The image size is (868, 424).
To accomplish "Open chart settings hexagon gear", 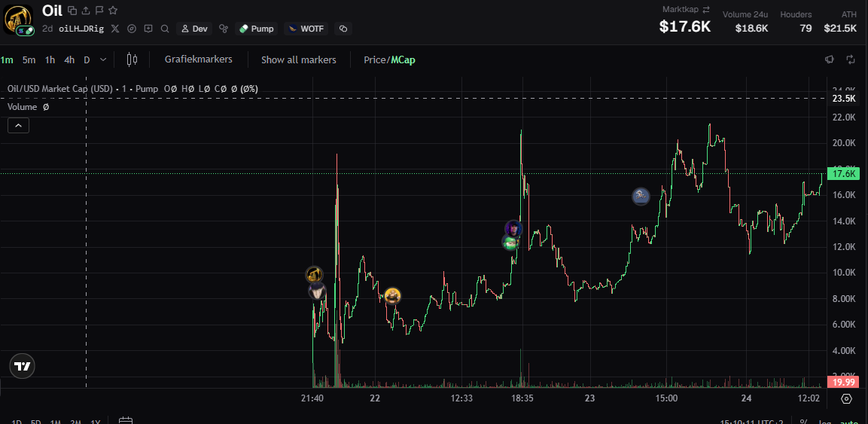I will [846, 398].
